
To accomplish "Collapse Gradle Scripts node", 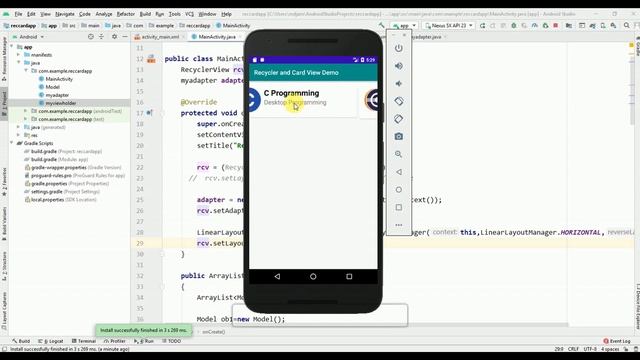I will point(12,143).
